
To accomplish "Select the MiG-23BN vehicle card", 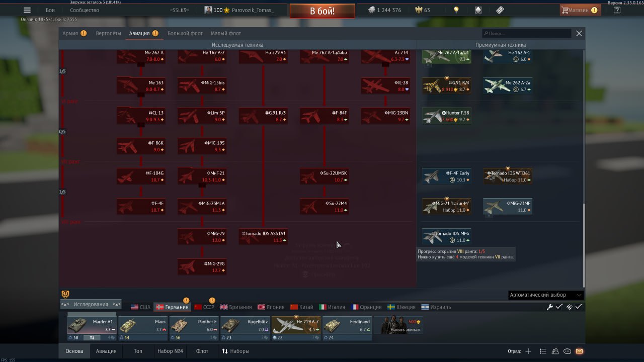I will coord(385,116).
